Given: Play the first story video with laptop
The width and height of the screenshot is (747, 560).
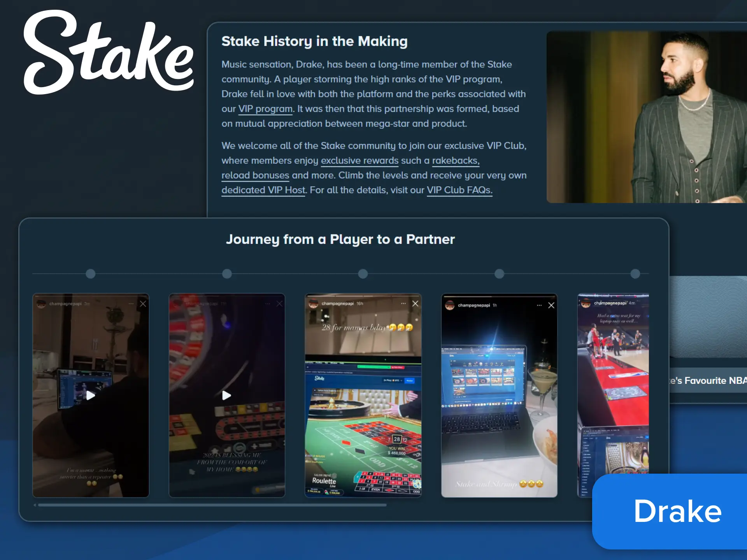Looking at the screenshot, I should coord(91,395).
